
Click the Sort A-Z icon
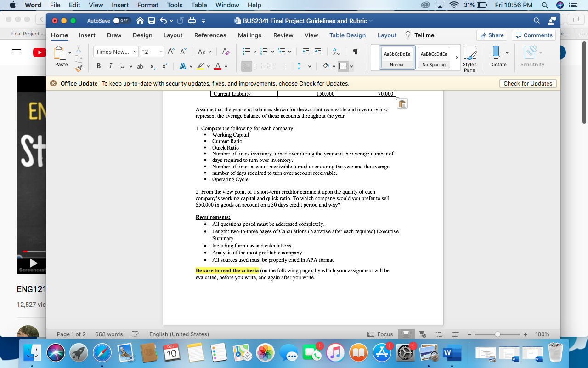pos(336,52)
